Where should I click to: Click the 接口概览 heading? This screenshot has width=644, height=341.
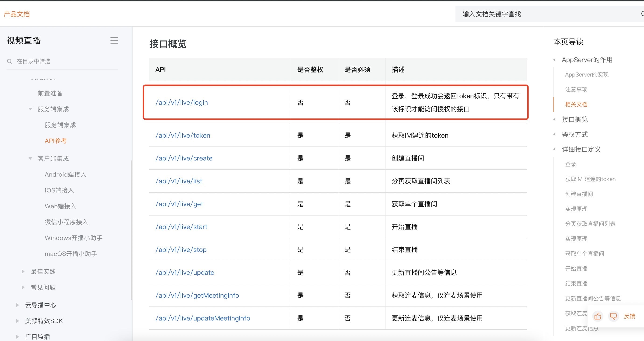pyautogui.click(x=168, y=44)
